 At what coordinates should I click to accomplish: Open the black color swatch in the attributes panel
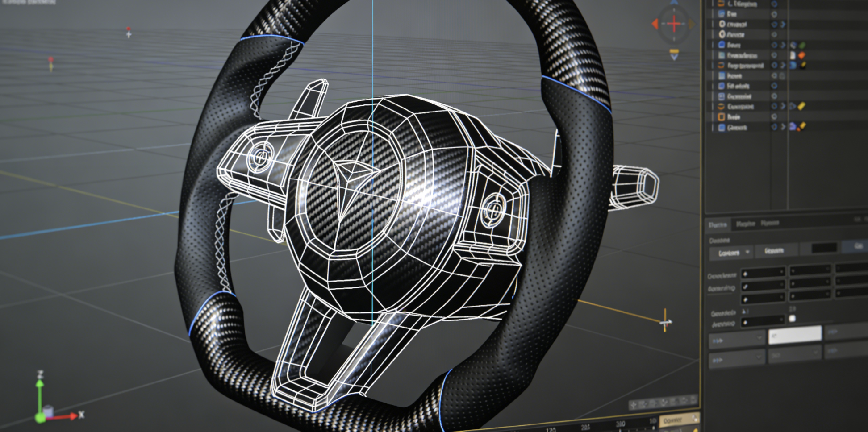824,248
